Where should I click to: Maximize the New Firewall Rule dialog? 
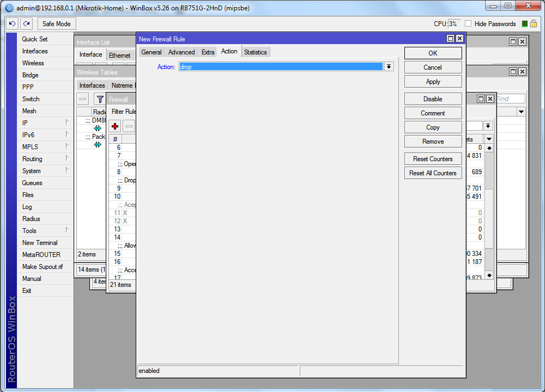[x=450, y=39]
